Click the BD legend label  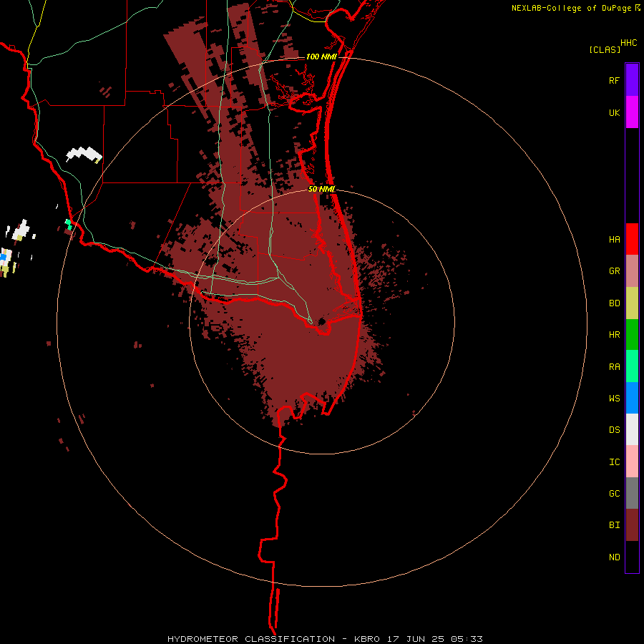(614, 303)
